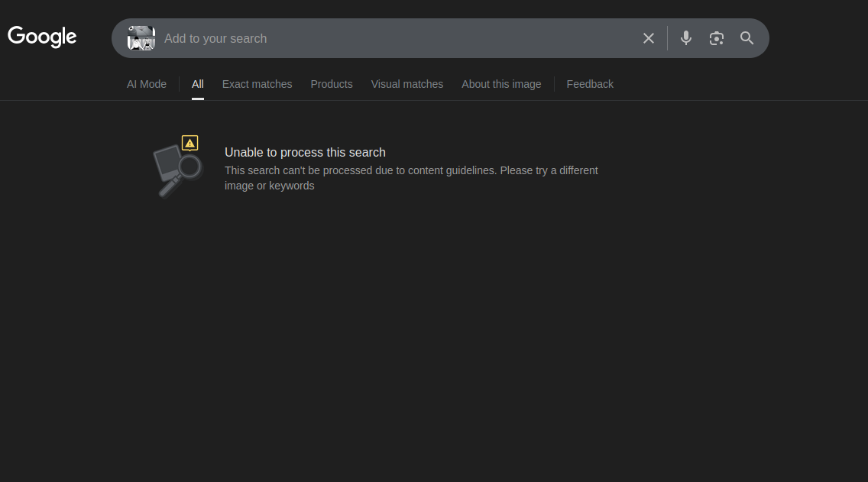Screen dimensions: 868x482
Task: Open Google Lens image search icon
Action: click(716, 38)
